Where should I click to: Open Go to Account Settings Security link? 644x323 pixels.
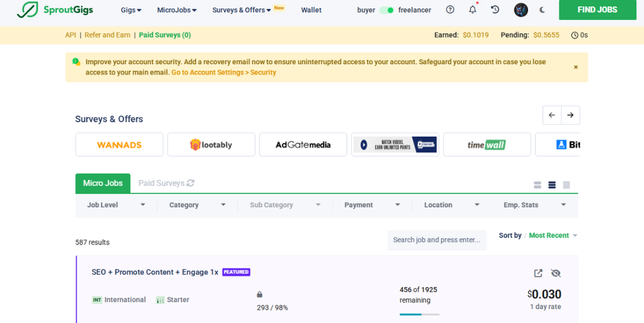point(223,73)
